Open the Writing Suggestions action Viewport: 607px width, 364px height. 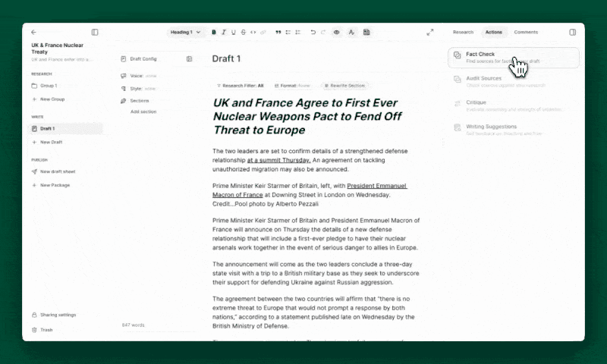click(514, 130)
